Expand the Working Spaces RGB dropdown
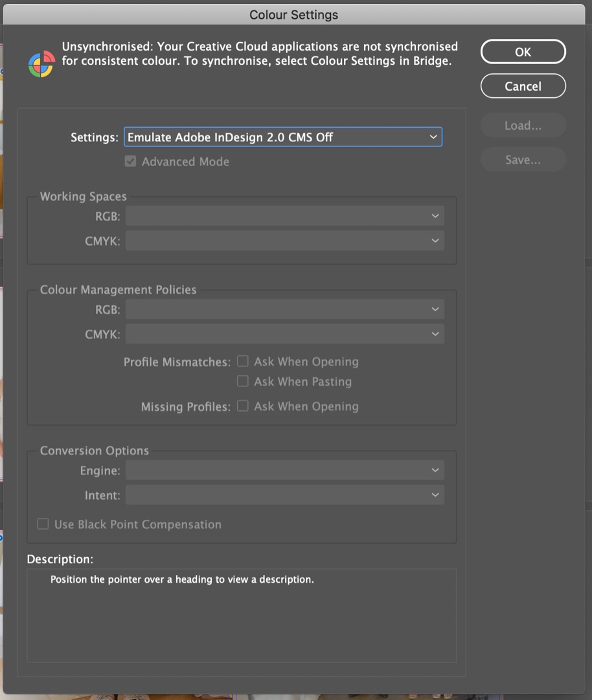The height and width of the screenshot is (700, 592). [285, 216]
